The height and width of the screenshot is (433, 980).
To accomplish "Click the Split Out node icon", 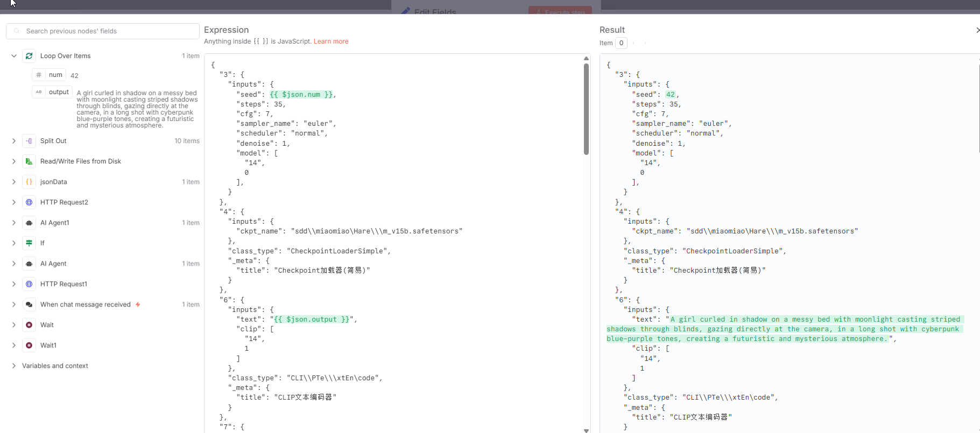I will 29,141.
